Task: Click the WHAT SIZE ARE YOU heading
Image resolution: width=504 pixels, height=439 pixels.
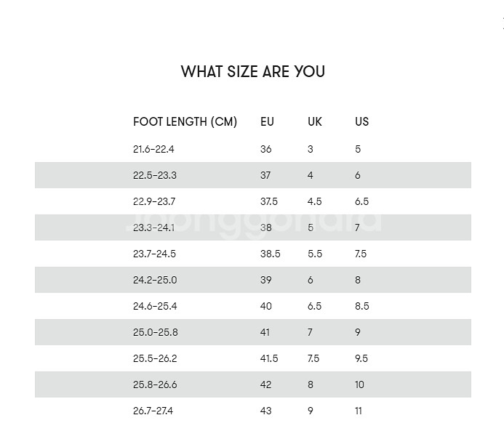Action: click(x=253, y=72)
